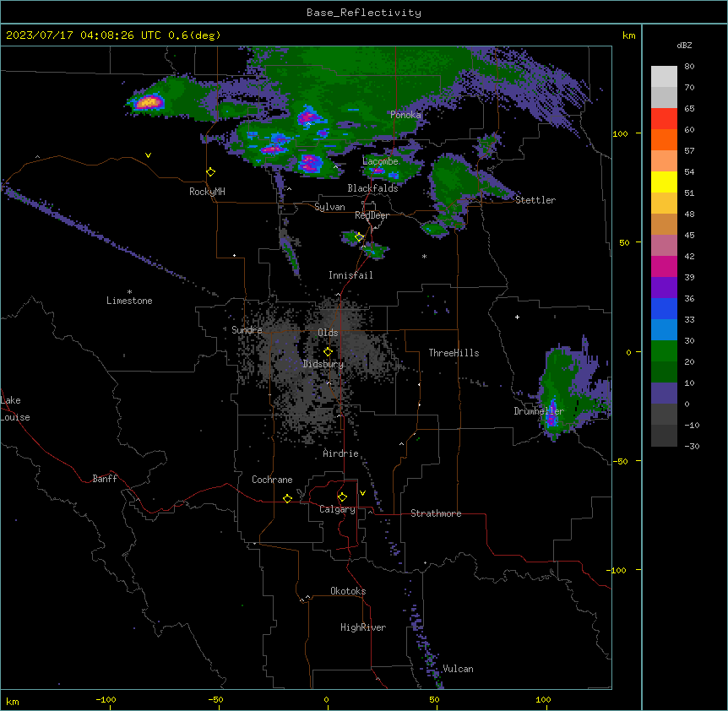Click the red 65 dBZ legend swatch
This screenshot has width=728, height=711.
click(x=664, y=119)
